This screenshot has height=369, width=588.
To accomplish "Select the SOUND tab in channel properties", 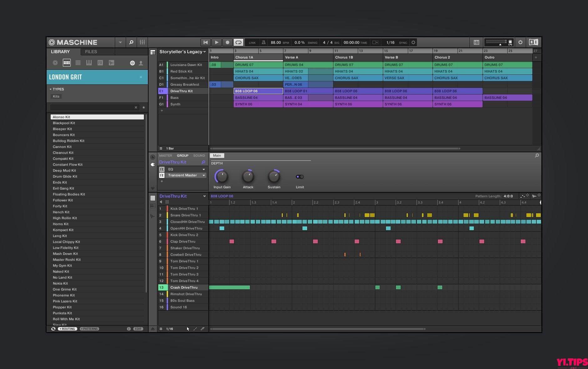I will (199, 155).
